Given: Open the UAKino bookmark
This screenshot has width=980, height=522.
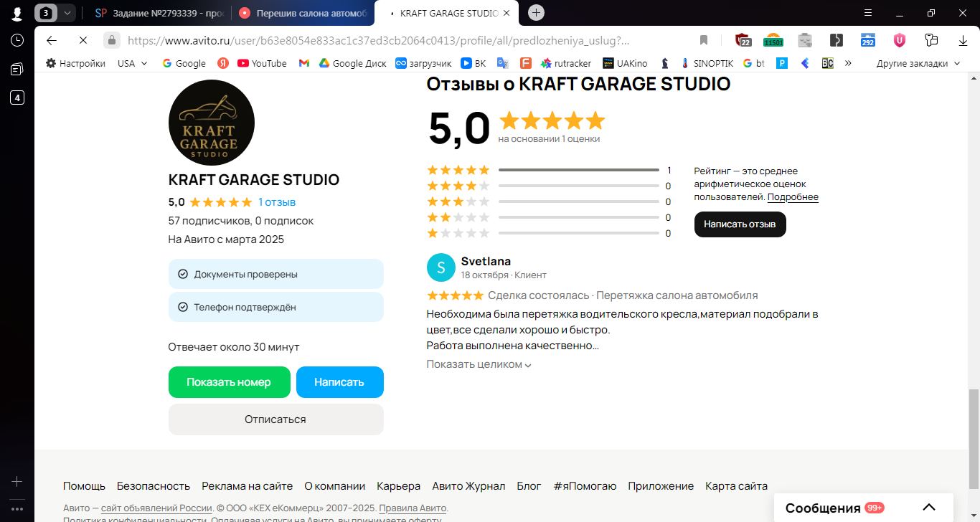Looking at the screenshot, I should point(625,63).
